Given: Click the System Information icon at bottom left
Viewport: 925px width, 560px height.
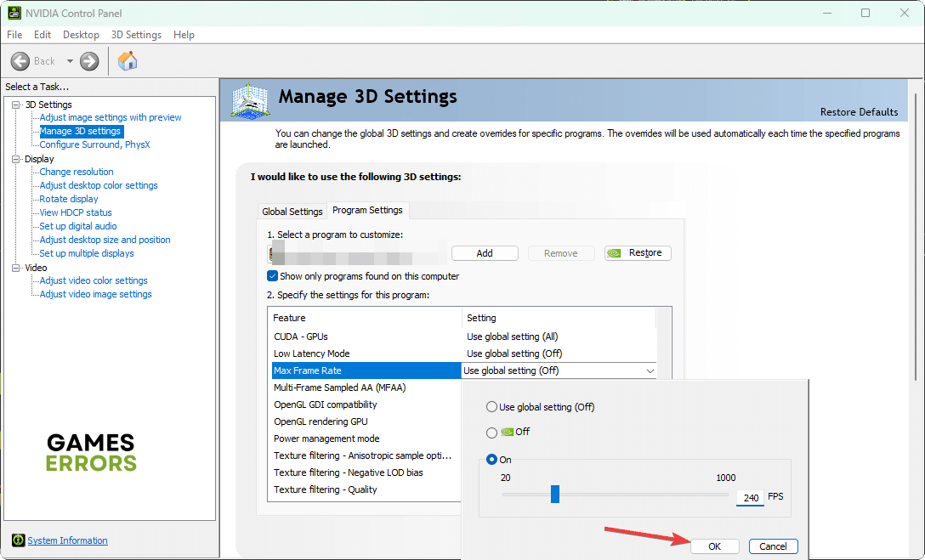Looking at the screenshot, I should (x=18, y=540).
